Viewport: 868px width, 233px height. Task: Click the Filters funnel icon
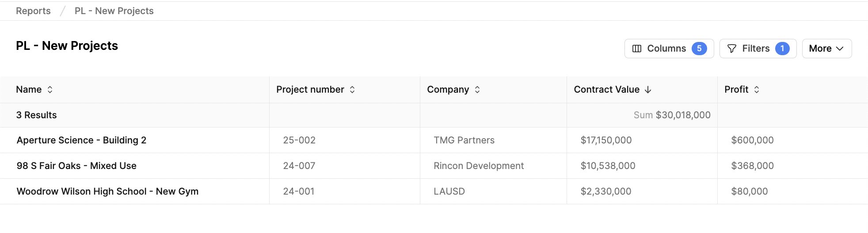click(x=732, y=49)
